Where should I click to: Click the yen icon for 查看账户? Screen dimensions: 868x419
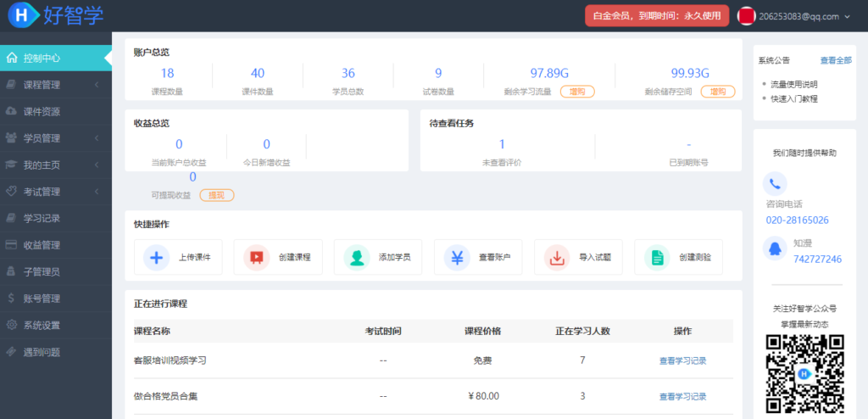457,257
